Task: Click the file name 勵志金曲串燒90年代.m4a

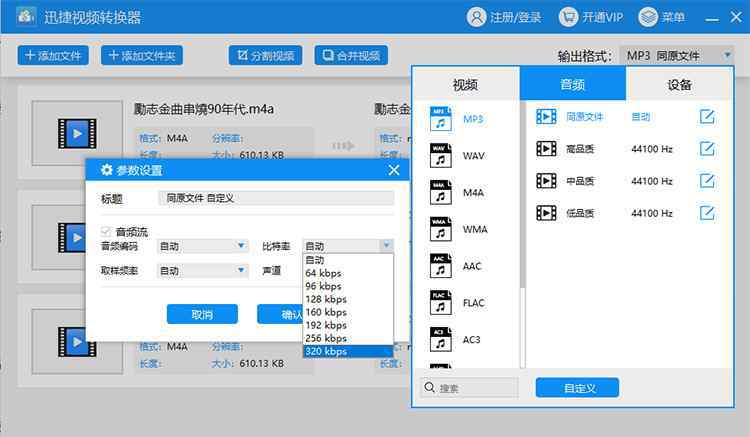Action: click(x=204, y=109)
